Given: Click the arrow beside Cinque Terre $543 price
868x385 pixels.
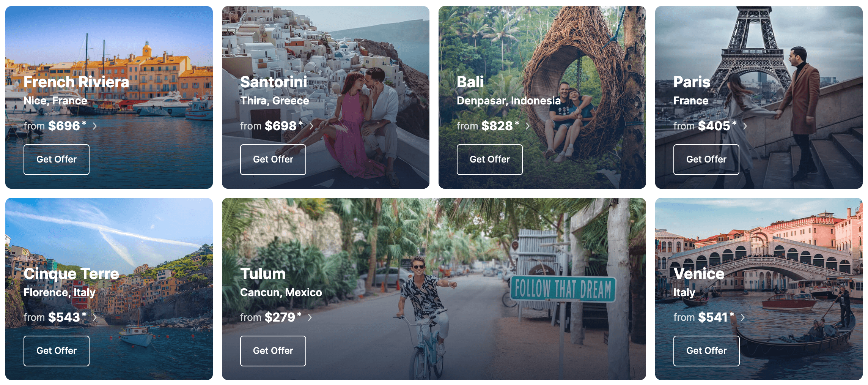Looking at the screenshot, I should pyautogui.click(x=95, y=317).
